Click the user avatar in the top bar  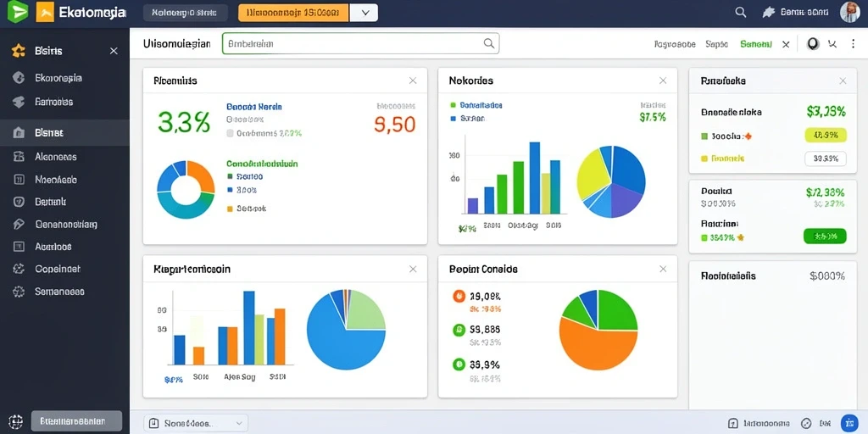[849, 12]
